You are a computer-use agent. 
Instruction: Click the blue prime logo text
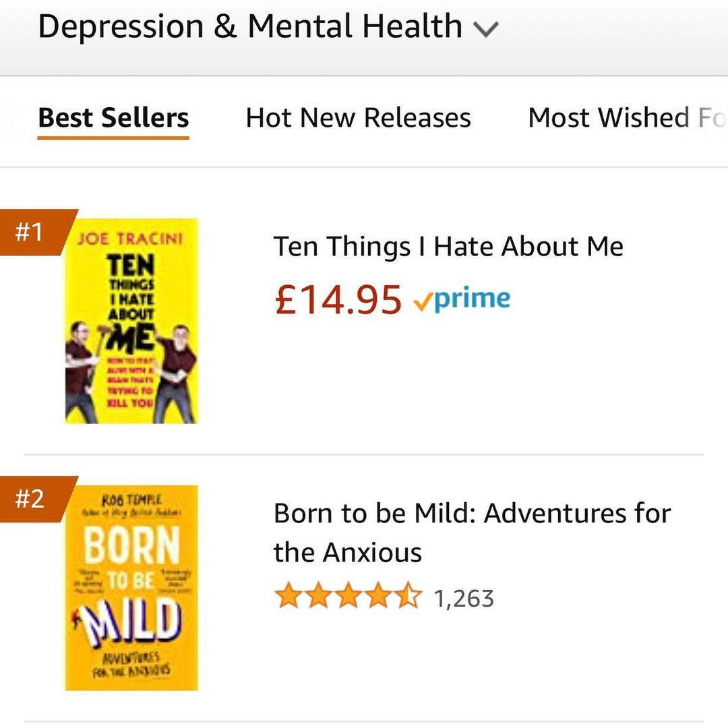click(472, 299)
